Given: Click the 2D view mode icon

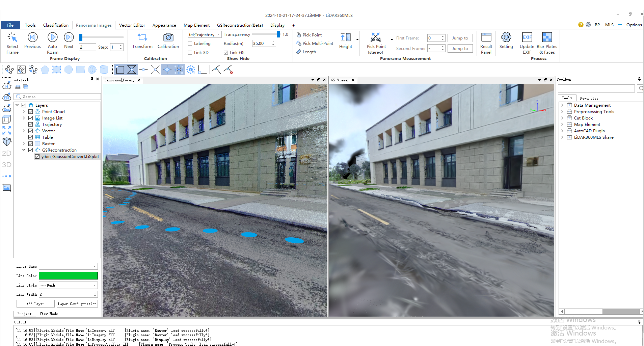Looking at the screenshot, I should [x=7, y=153].
